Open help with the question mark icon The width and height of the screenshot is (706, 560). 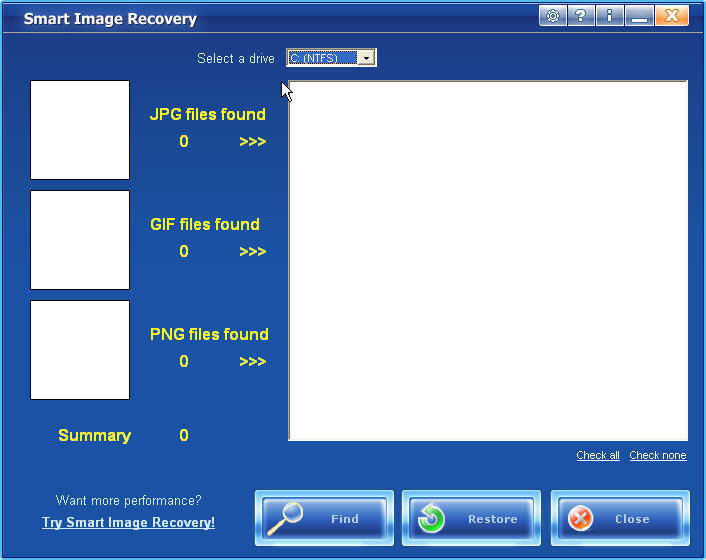[581, 16]
